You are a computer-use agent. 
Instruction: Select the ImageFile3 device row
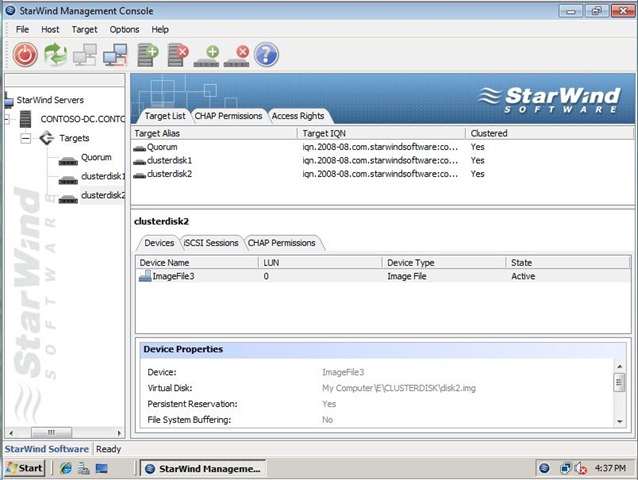pos(382,276)
